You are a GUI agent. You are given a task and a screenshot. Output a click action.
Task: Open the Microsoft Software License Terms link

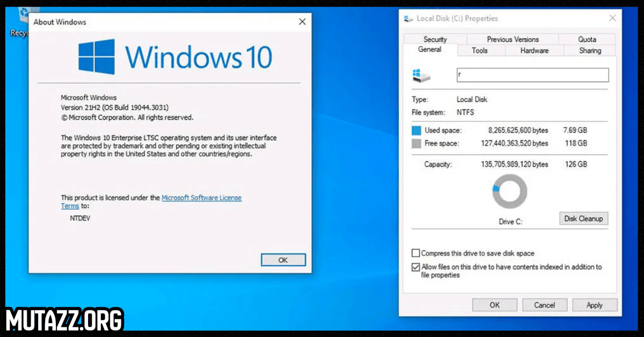[201, 198]
